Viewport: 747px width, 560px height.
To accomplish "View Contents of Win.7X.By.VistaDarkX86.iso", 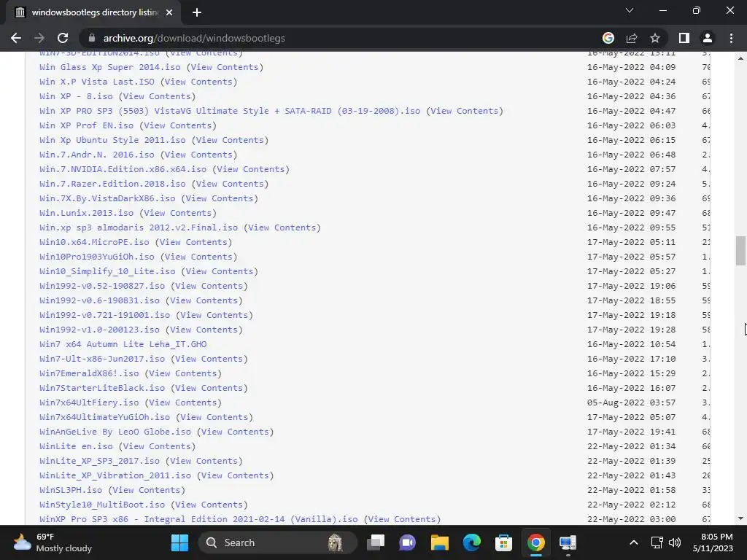I will tap(220, 198).
